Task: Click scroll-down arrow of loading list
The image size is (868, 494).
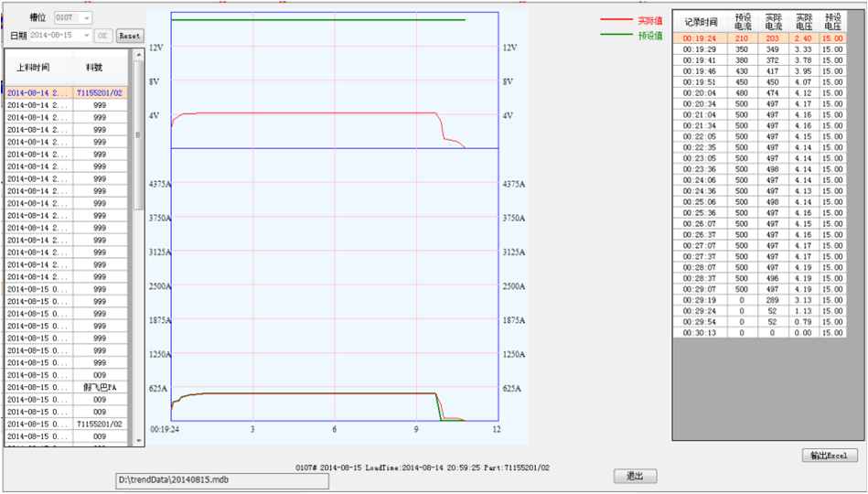Action: [x=139, y=442]
